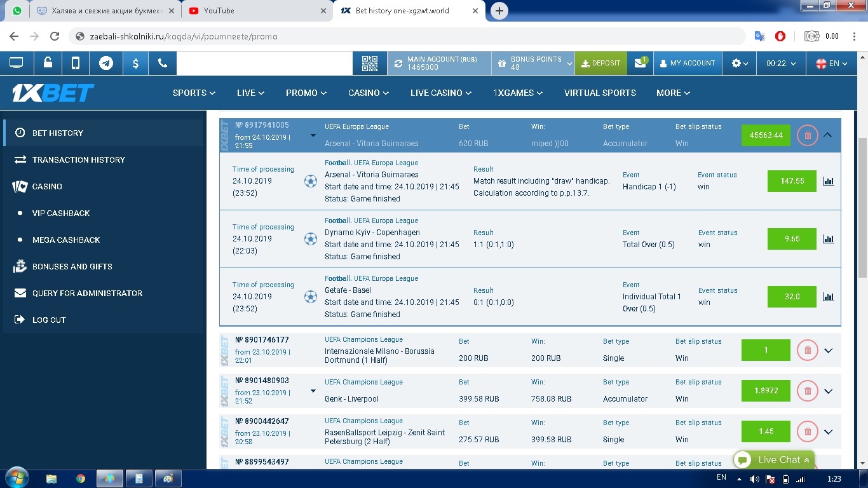Screen dimensions: 868x488
Task: Open the Telegram icon in the top bar
Action: pos(106,63)
